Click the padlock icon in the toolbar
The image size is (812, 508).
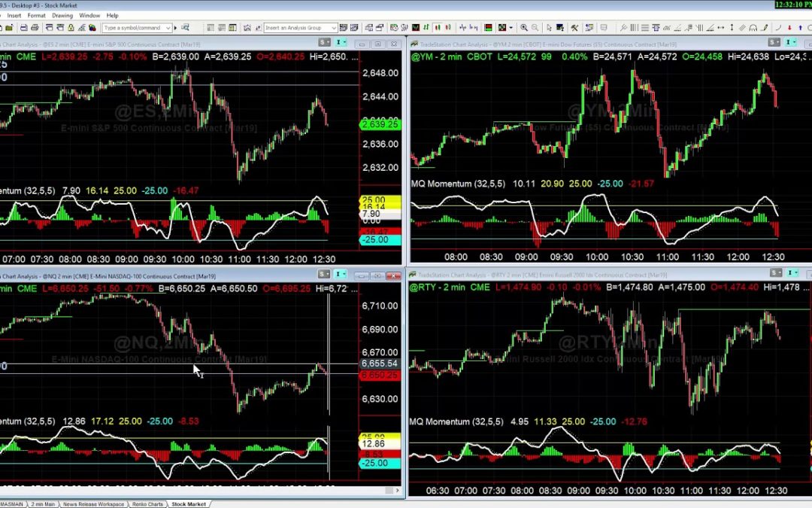pyautogui.click(x=71, y=28)
